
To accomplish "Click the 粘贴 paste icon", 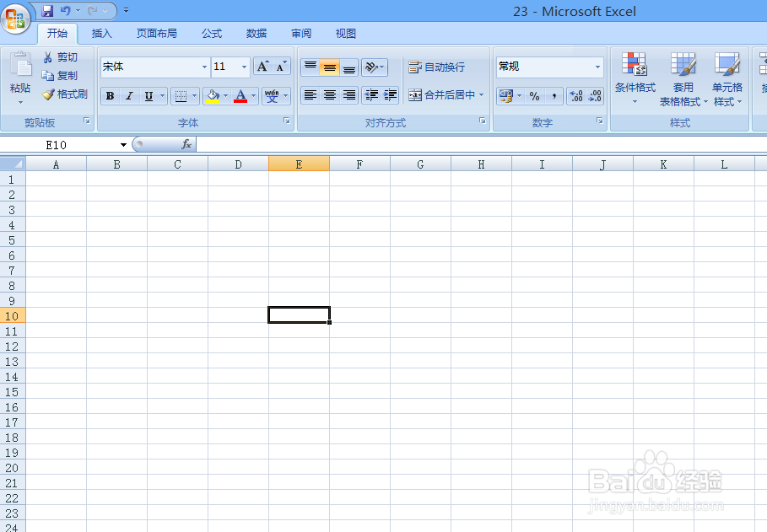I will [20, 65].
